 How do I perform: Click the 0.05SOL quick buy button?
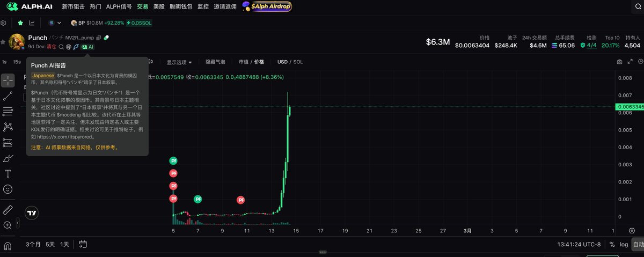[139, 23]
